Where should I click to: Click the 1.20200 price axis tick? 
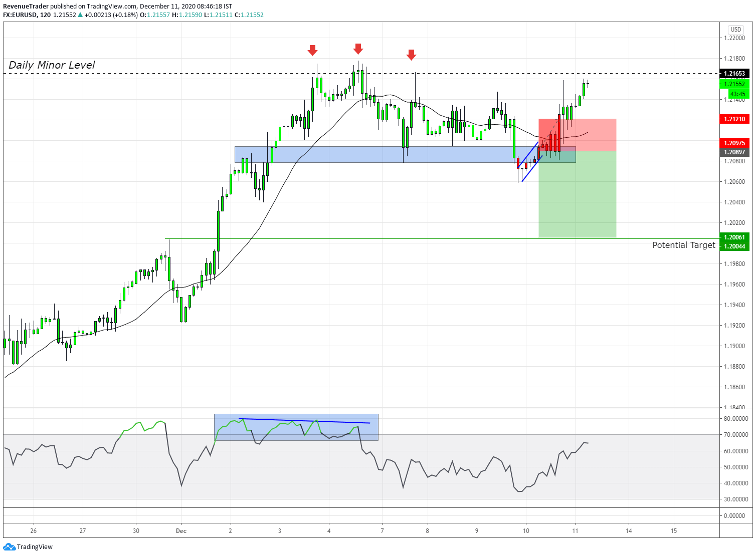[734, 223]
